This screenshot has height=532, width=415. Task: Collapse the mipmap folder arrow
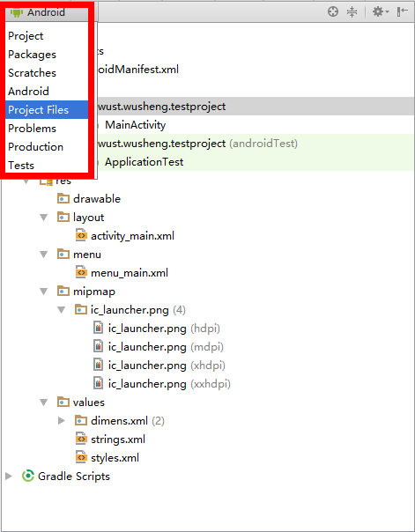pos(44,292)
